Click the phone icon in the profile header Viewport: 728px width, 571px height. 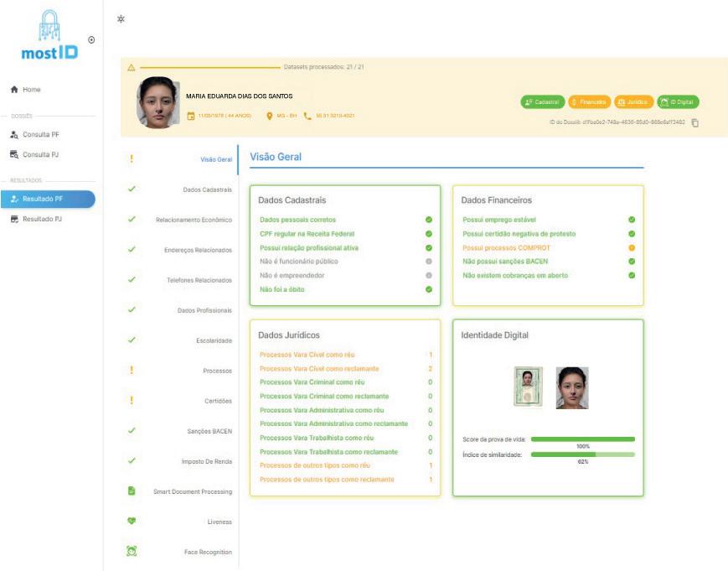click(307, 116)
